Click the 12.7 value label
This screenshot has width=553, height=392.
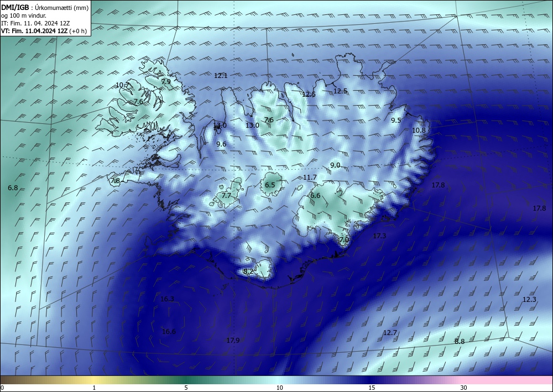(x=390, y=333)
